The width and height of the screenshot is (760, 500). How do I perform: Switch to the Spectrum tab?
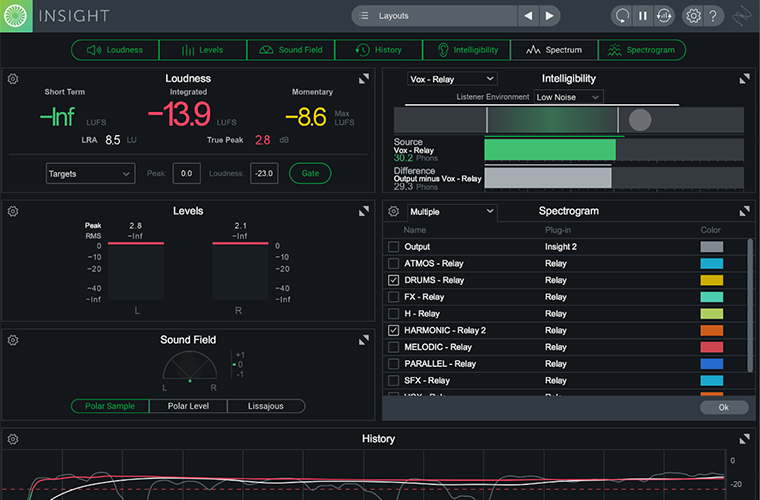point(554,50)
